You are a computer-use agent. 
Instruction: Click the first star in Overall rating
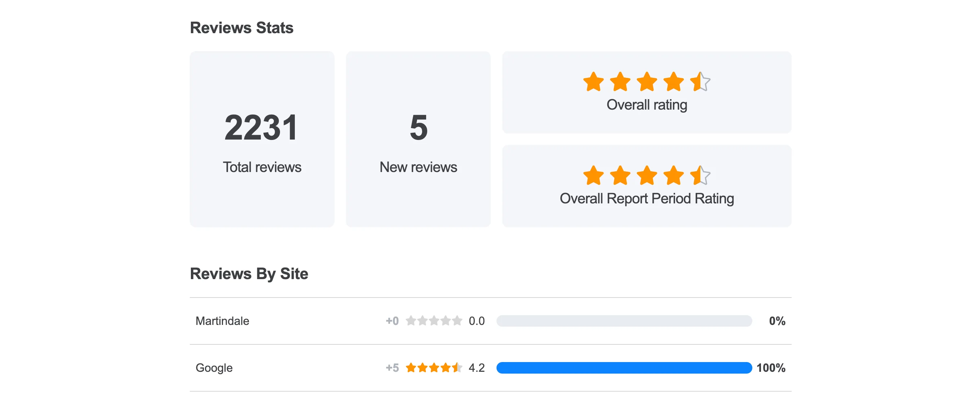coord(594,82)
